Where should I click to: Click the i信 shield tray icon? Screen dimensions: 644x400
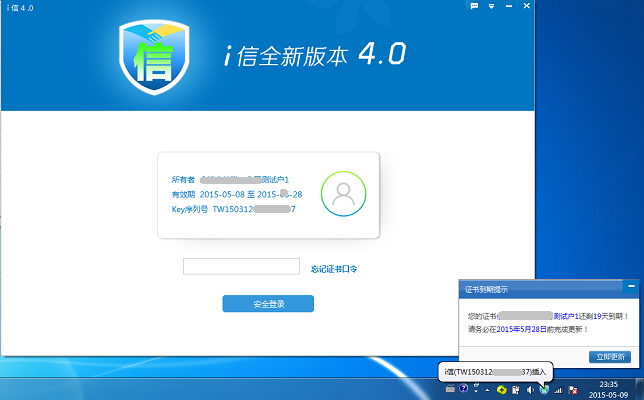click(544, 390)
